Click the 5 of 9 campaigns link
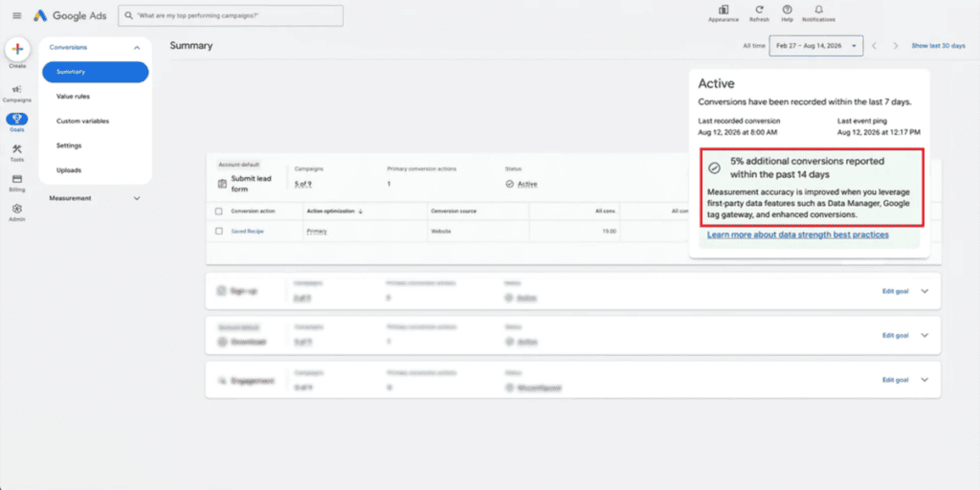This screenshot has width=980, height=490. point(302,184)
